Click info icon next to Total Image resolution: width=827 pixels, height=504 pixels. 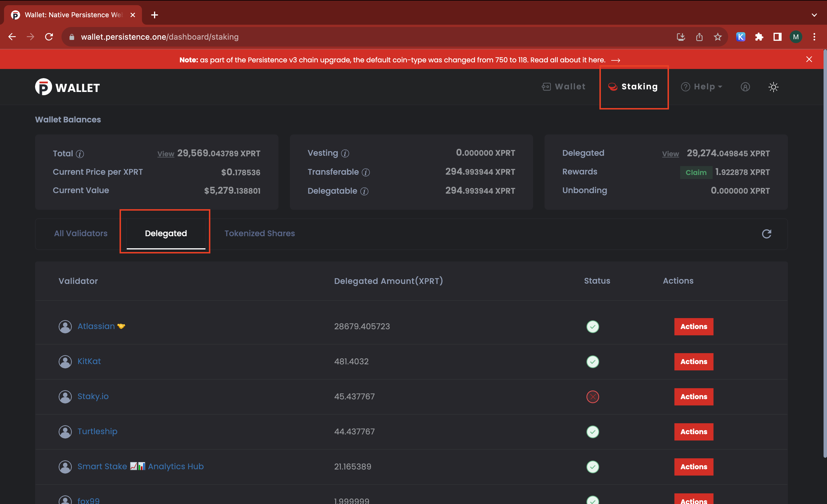pos(80,154)
